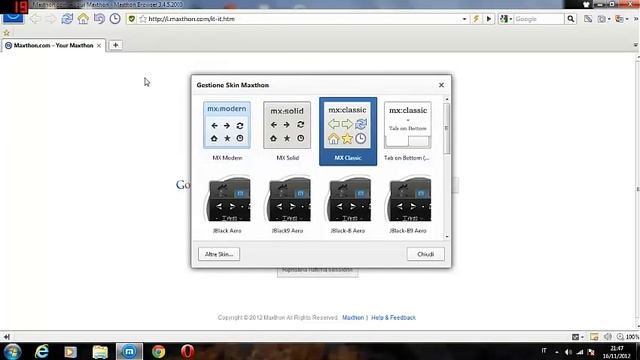Show more toolbar items with chevron
640x360 pixels.
click(636, 19)
